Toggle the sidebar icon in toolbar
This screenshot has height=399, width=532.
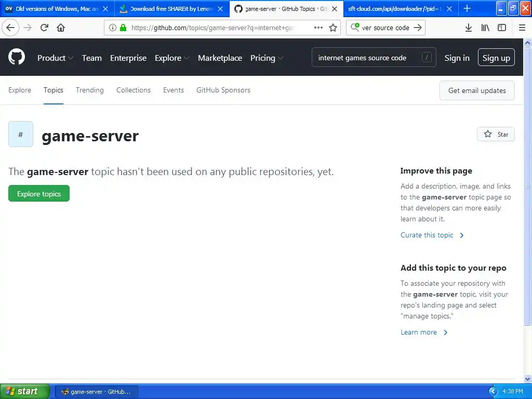502,28
